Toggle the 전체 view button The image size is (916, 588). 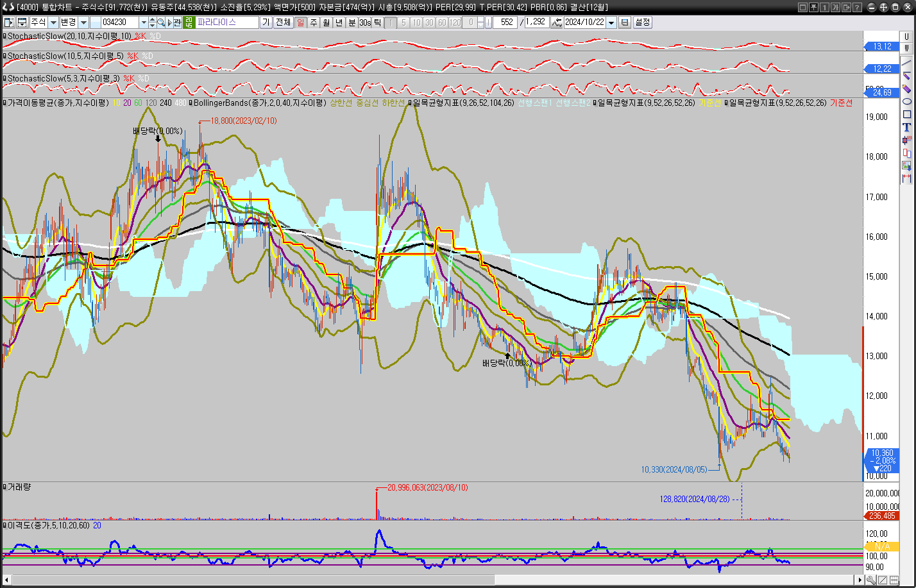283,22
